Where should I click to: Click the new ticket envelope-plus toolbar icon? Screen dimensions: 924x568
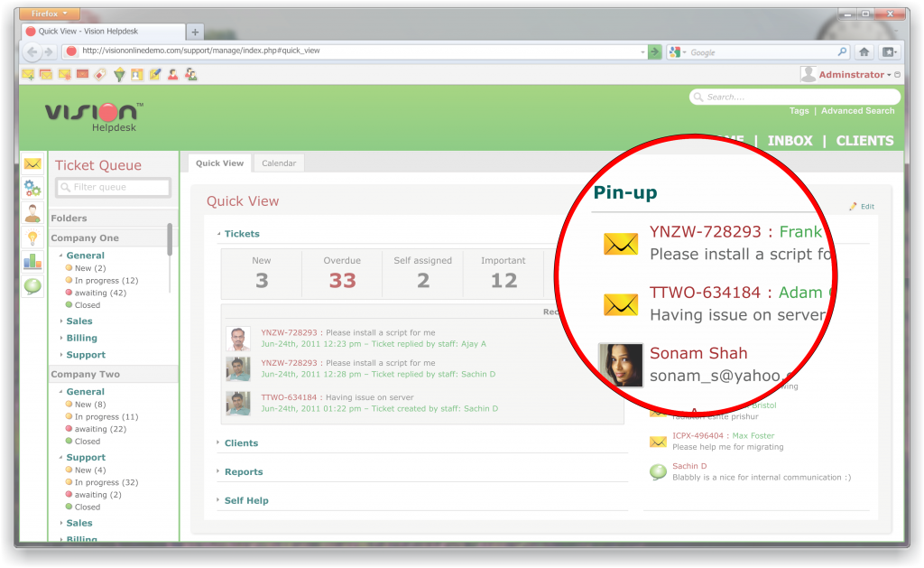(x=28, y=75)
